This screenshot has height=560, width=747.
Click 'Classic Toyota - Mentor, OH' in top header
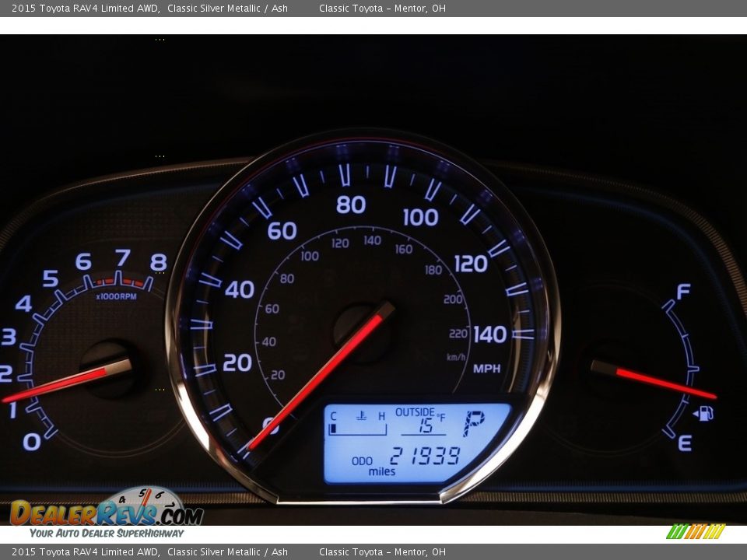[x=382, y=9]
